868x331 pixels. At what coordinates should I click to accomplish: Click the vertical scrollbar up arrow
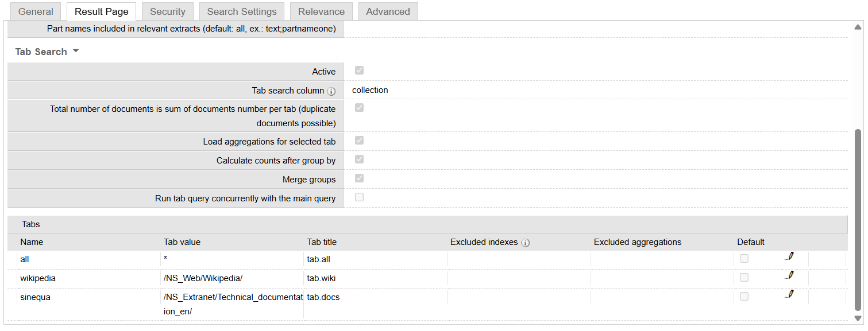point(858,27)
